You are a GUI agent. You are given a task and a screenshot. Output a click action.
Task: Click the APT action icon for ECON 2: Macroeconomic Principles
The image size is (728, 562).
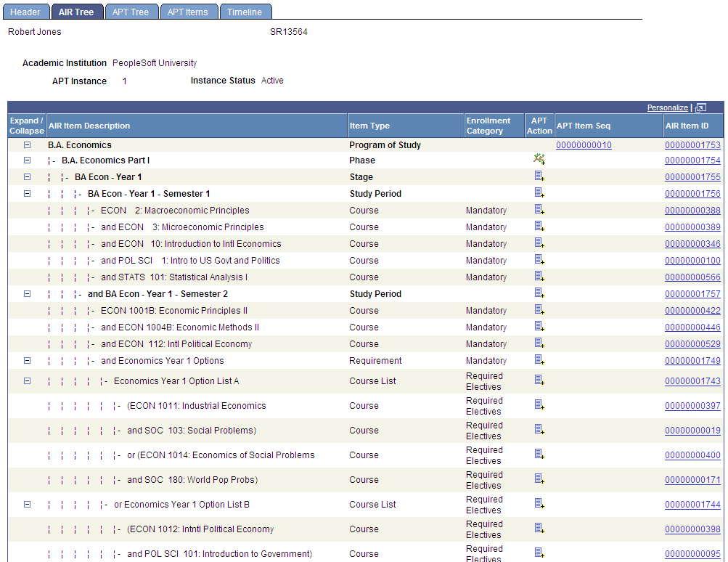click(x=539, y=210)
